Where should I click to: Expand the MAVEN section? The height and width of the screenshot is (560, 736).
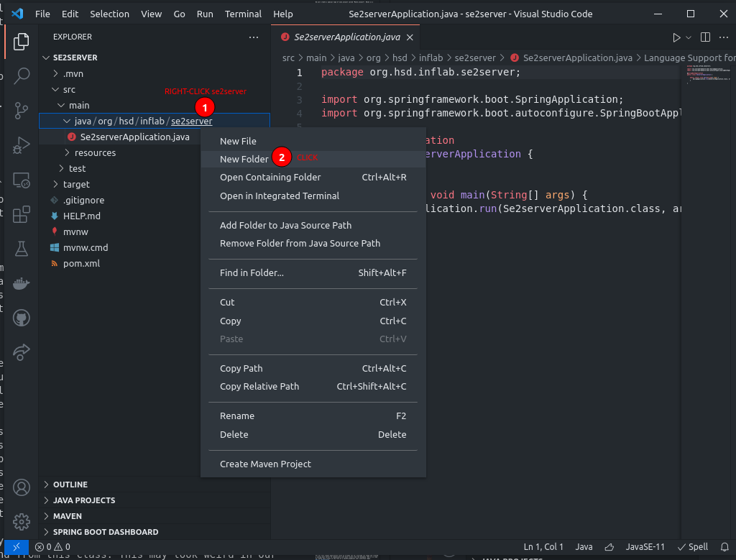click(155, 516)
